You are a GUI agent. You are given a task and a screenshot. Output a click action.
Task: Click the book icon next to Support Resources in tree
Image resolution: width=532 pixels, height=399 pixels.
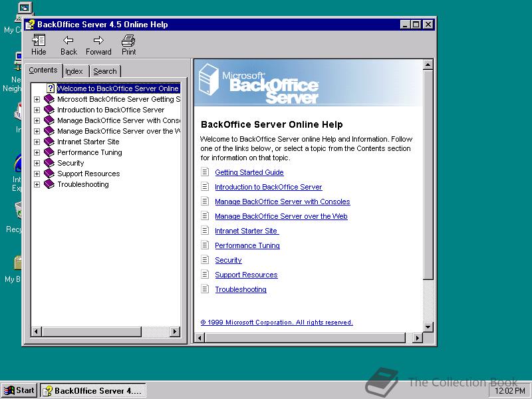49,174
